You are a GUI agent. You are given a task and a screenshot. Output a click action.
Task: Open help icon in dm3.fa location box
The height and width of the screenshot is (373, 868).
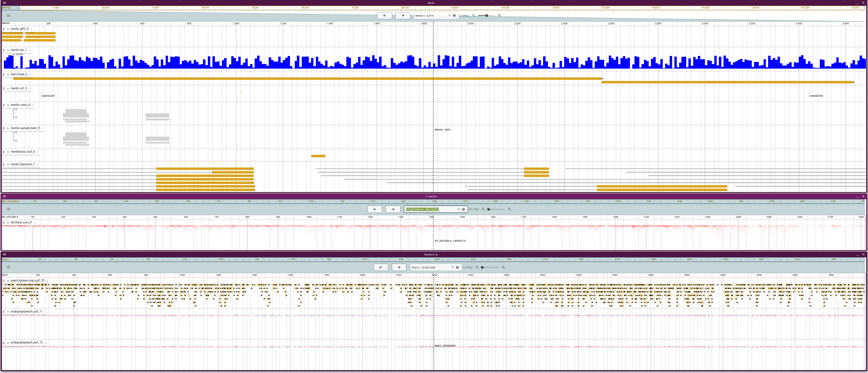[x=464, y=209]
